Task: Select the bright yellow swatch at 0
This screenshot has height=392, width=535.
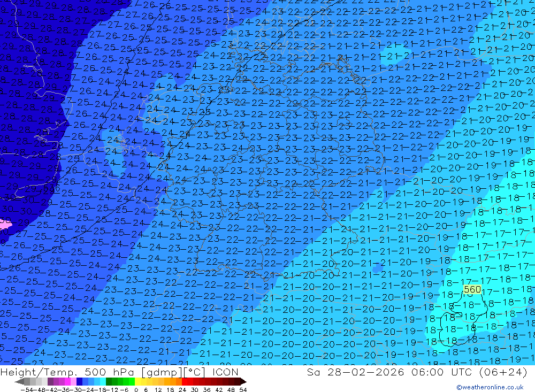Action: 138,382
